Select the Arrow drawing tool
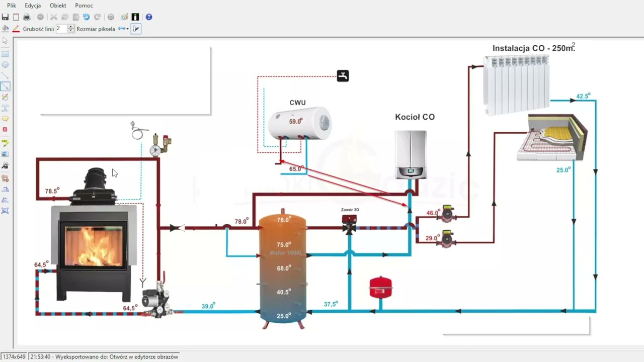Screen dimensions: 644x362 [x=5, y=86]
